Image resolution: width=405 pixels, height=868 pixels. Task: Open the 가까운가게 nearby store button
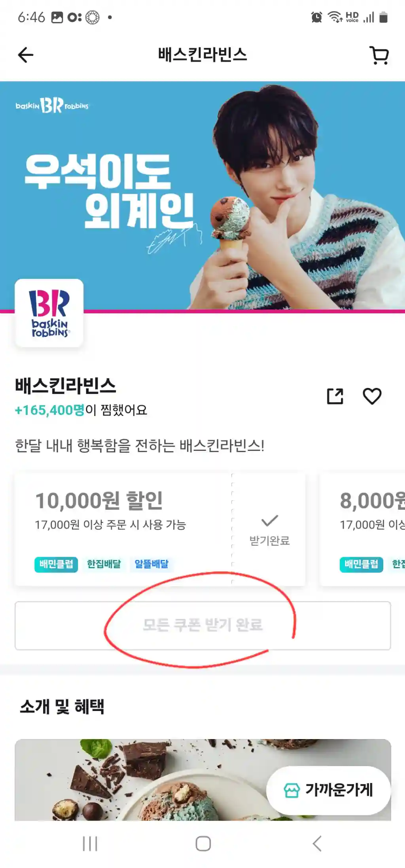[329, 790]
